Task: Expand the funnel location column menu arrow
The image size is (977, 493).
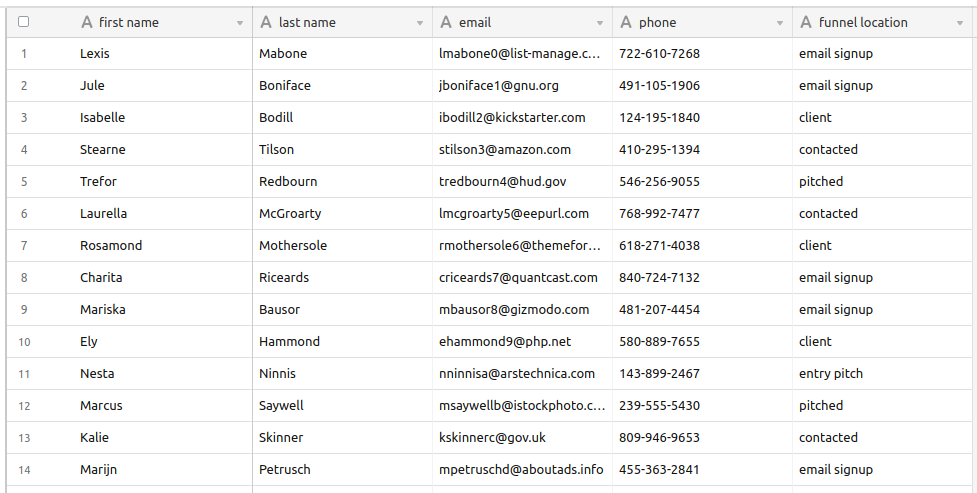Action: pos(960,23)
